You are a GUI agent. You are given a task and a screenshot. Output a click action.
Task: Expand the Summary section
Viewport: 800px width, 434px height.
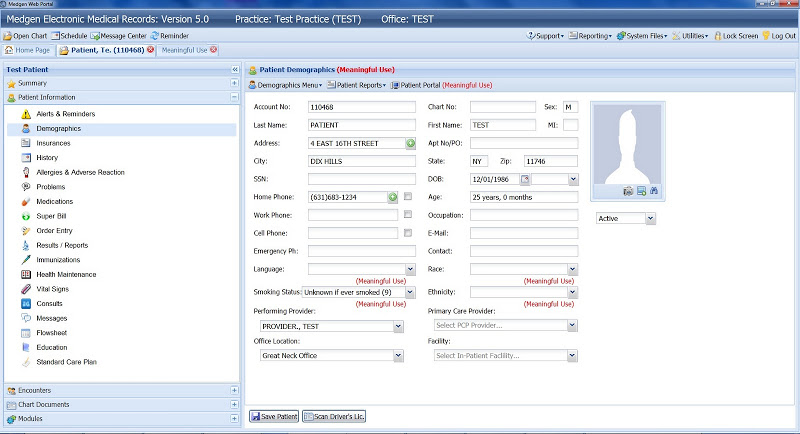point(234,83)
